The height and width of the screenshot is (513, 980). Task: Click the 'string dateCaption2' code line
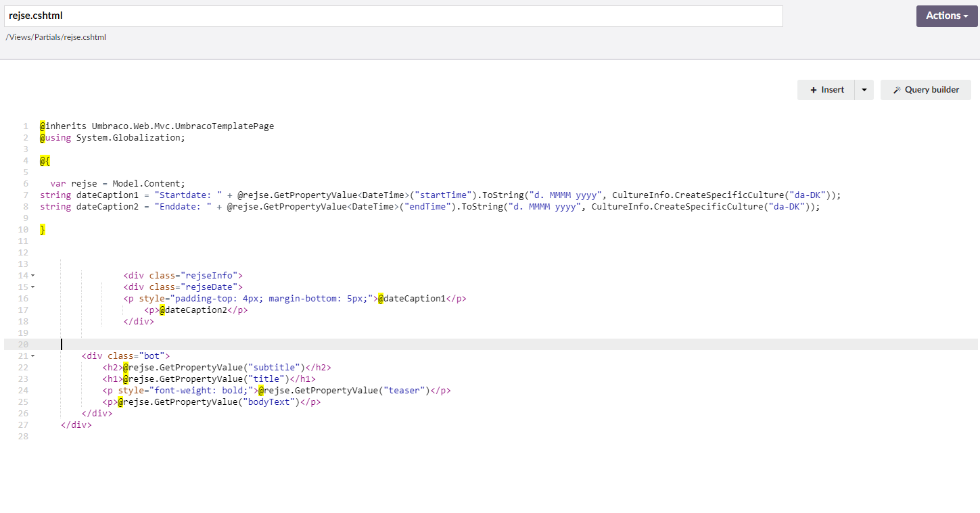pyautogui.click(x=429, y=207)
